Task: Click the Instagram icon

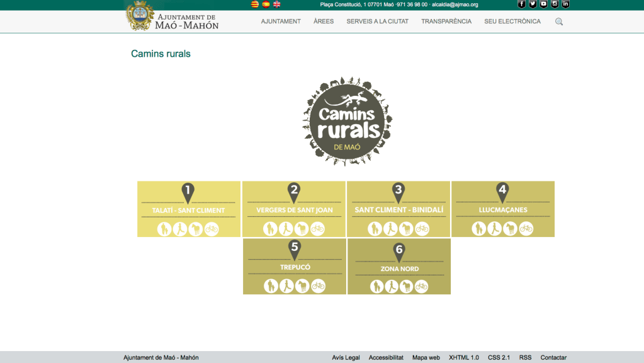Action: coord(555,4)
